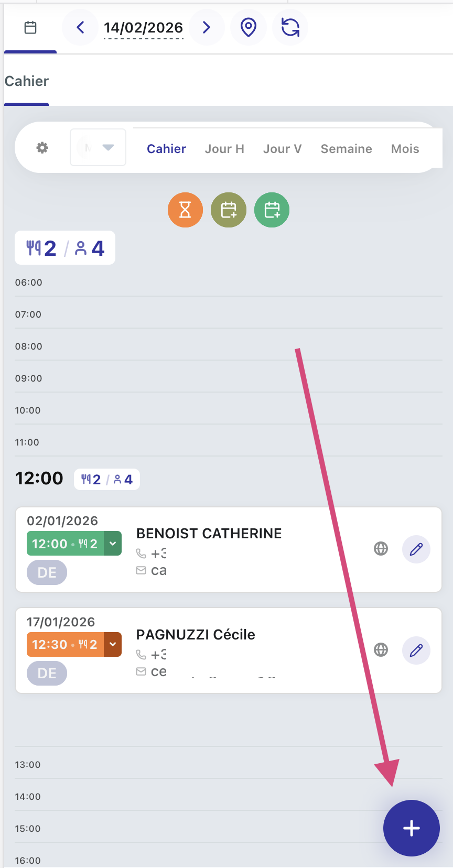This screenshot has height=868, width=453.
Task: Click the blue add reservation button
Action: pyautogui.click(x=412, y=828)
